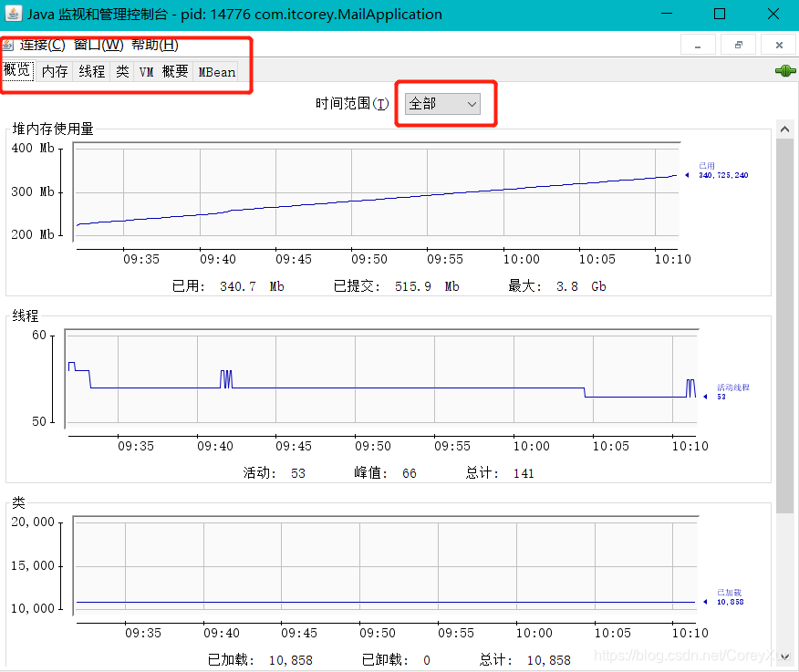Click the 已卸载 0 classes value
The height and width of the screenshot is (672, 799).
tap(396, 660)
